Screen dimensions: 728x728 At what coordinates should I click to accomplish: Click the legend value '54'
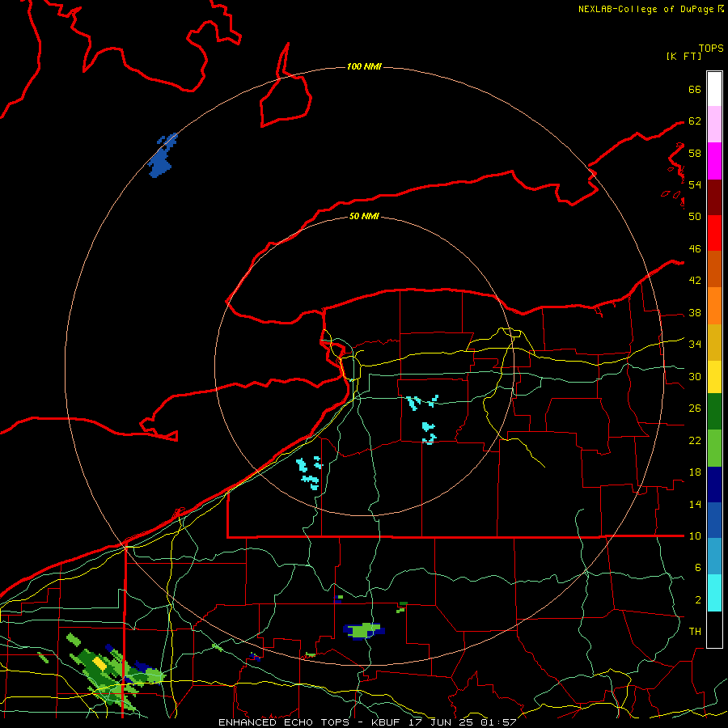tap(695, 184)
